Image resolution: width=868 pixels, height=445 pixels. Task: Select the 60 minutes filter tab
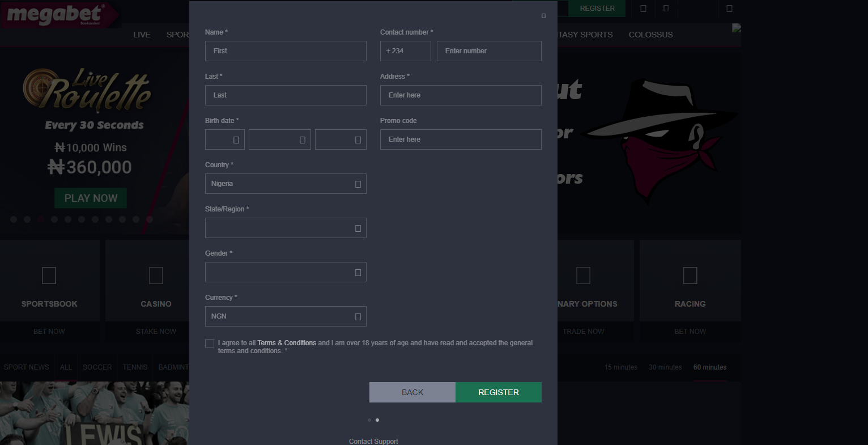[x=709, y=367]
